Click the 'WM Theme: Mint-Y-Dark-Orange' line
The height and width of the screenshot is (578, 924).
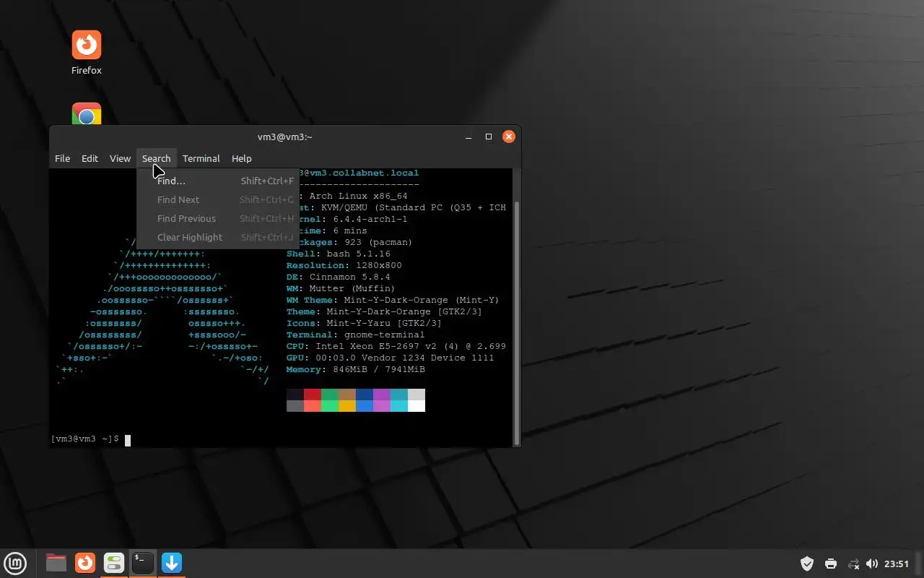(393, 301)
